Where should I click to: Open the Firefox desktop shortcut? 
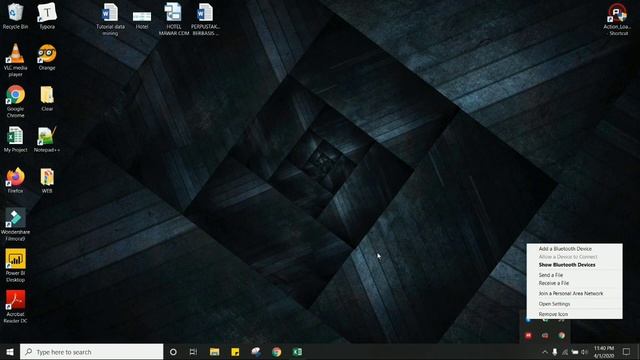point(15,180)
